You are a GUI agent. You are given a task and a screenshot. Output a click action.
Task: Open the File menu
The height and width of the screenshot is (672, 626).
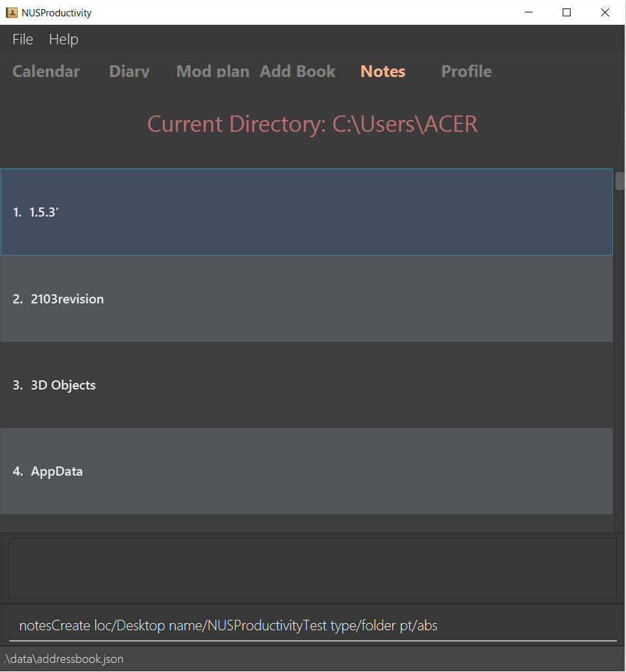pos(23,39)
